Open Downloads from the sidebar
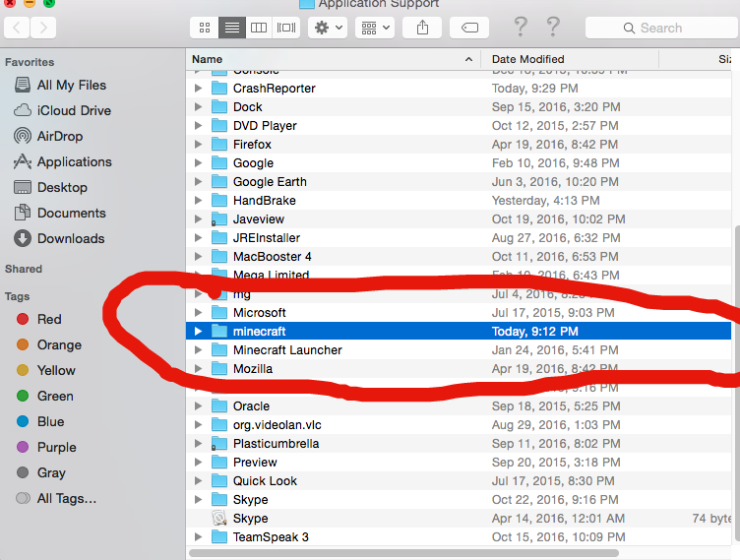Image resolution: width=740 pixels, height=560 pixels. [59, 238]
